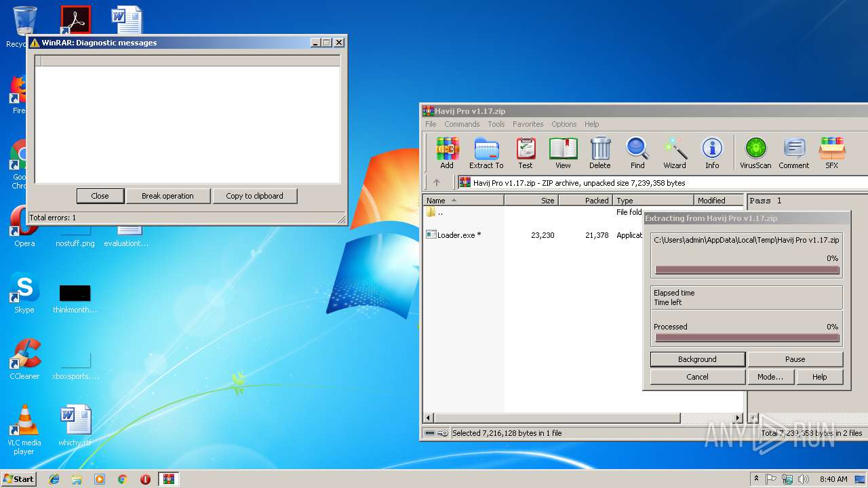Click the network tray icon
Image resolution: width=868 pixels, height=488 pixels.
787,479
